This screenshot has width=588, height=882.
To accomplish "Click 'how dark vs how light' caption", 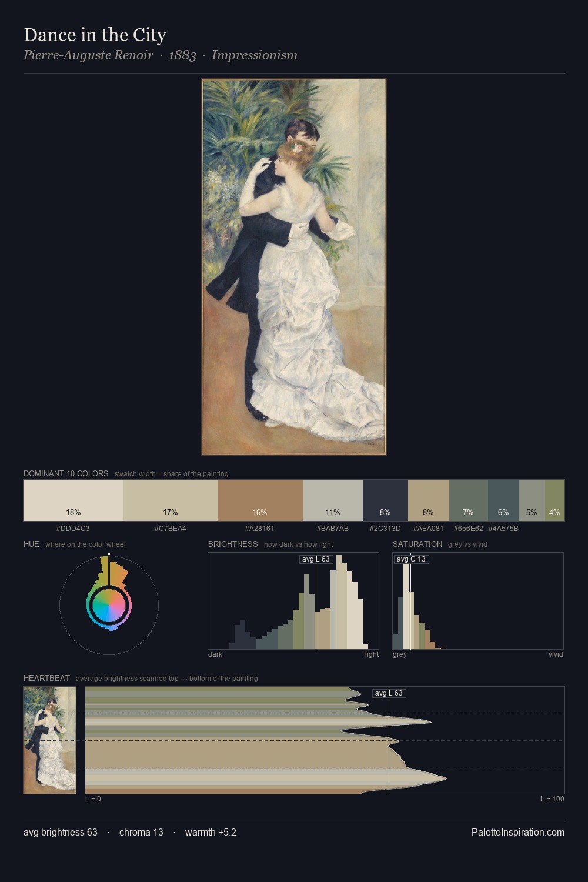I will coord(299,544).
